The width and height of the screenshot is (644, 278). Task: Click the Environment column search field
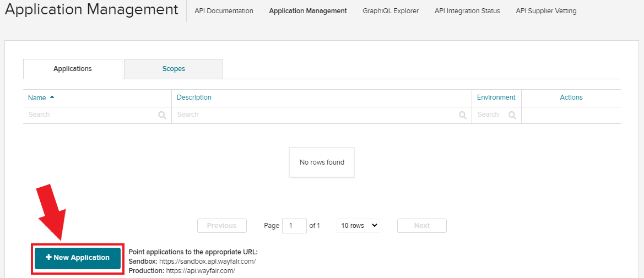click(496, 115)
